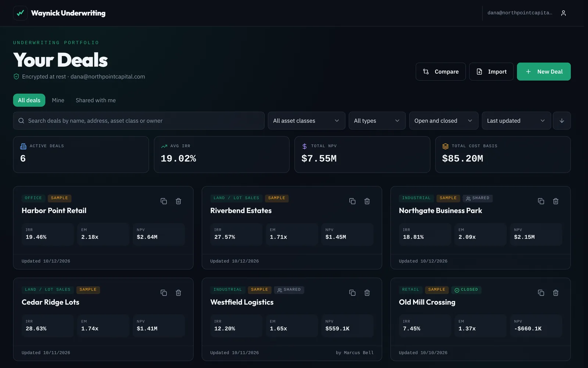Delete the Cedar Ridge Lots deal
The height and width of the screenshot is (368, 588).
179,293
